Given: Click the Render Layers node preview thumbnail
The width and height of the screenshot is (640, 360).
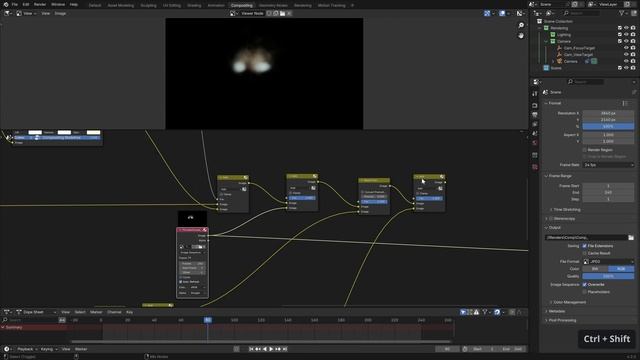Looking at the screenshot, I should point(192,218).
